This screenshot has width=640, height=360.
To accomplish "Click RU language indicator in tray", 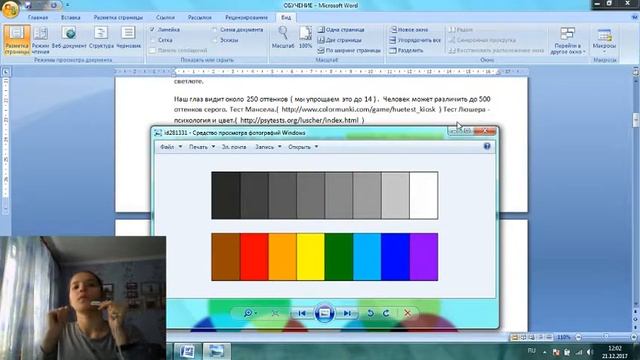I will tap(531, 351).
